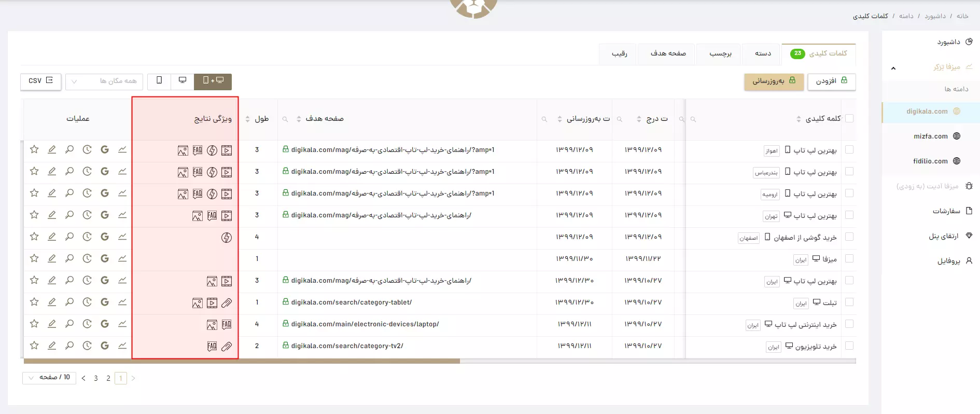This screenshot has width=980, height=414.
Task: Check the تبلت row checkbox
Action: click(849, 302)
